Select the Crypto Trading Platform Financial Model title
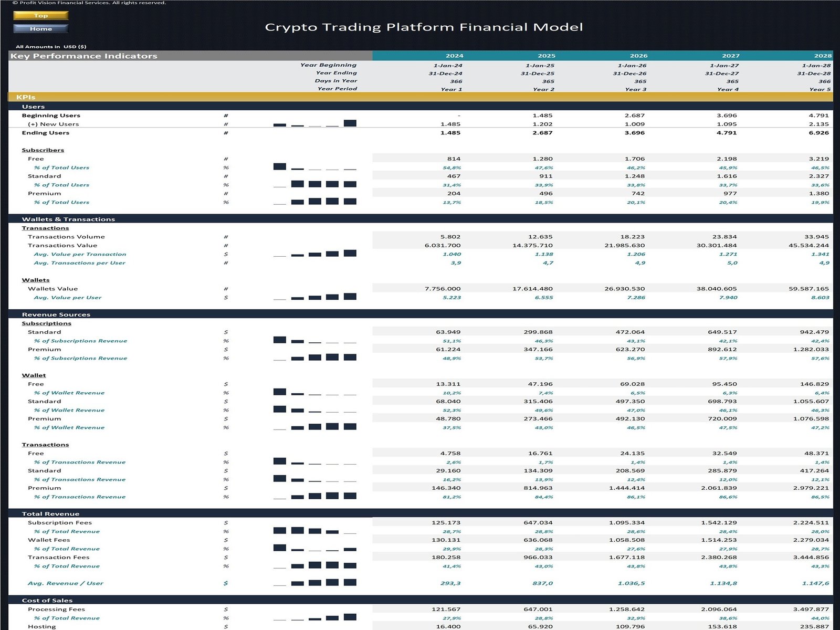This screenshot has width=840, height=630. click(424, 27)
